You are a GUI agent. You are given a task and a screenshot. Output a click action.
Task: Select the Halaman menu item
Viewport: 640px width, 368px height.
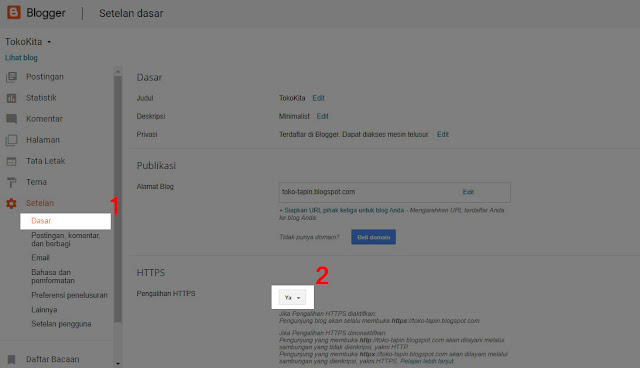point(43,140)
